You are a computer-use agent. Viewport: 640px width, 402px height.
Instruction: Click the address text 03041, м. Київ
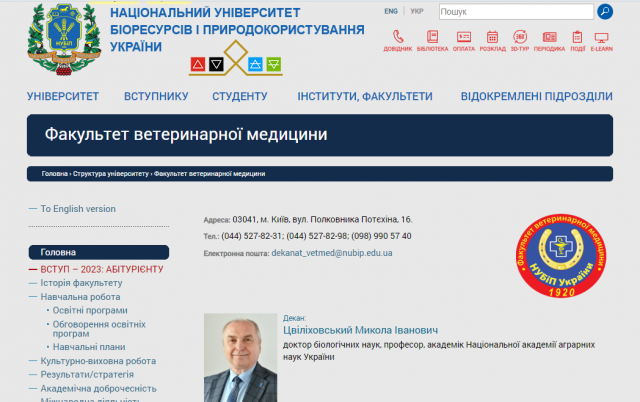[x=322, y=220]
